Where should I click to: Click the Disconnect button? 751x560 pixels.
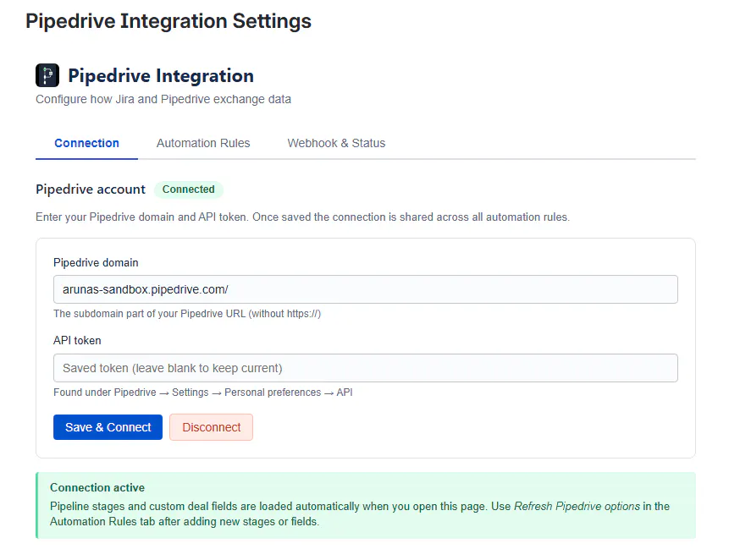(211, 427)
